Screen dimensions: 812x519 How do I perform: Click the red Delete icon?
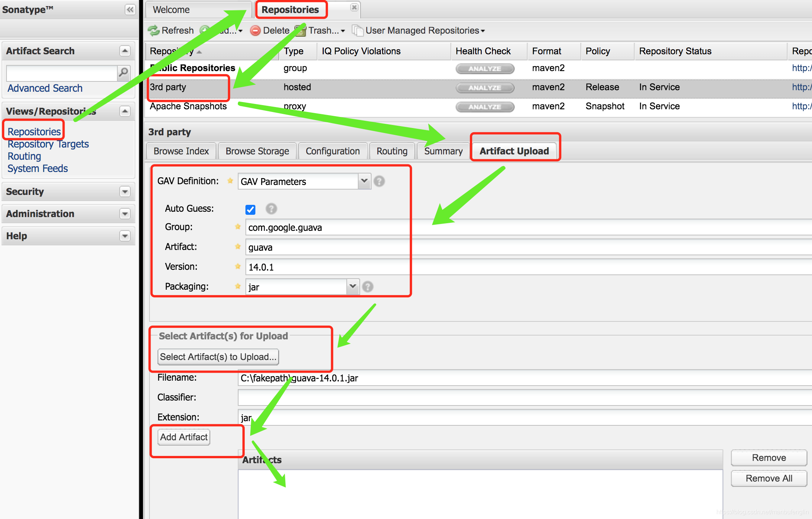point(255,31)
